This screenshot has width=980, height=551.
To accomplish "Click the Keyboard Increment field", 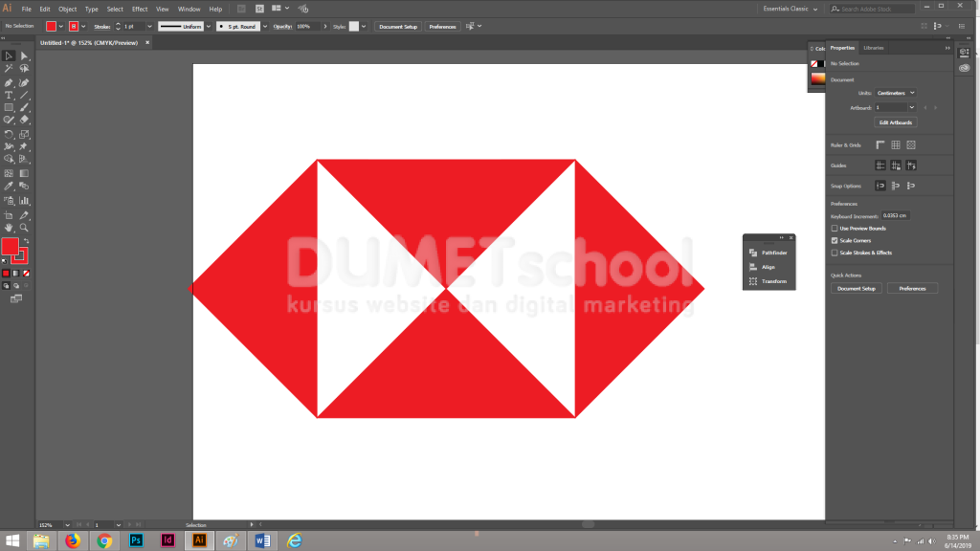I will point(895,216).
